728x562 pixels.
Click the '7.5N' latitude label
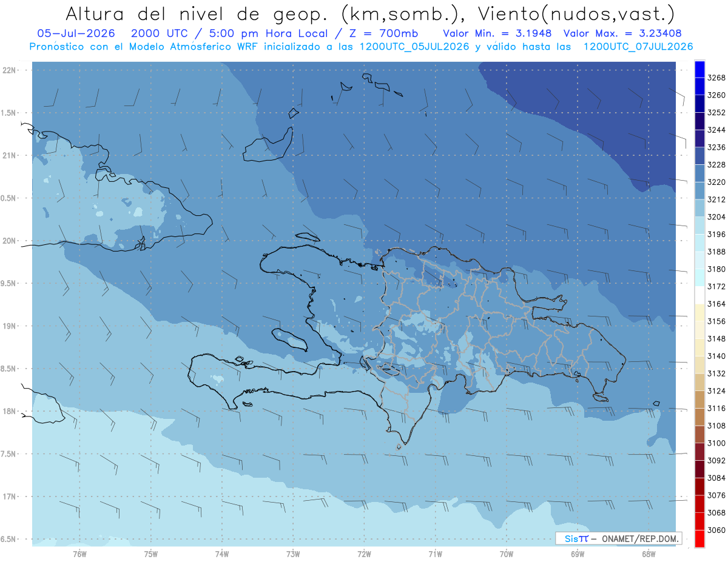(9, 454)
